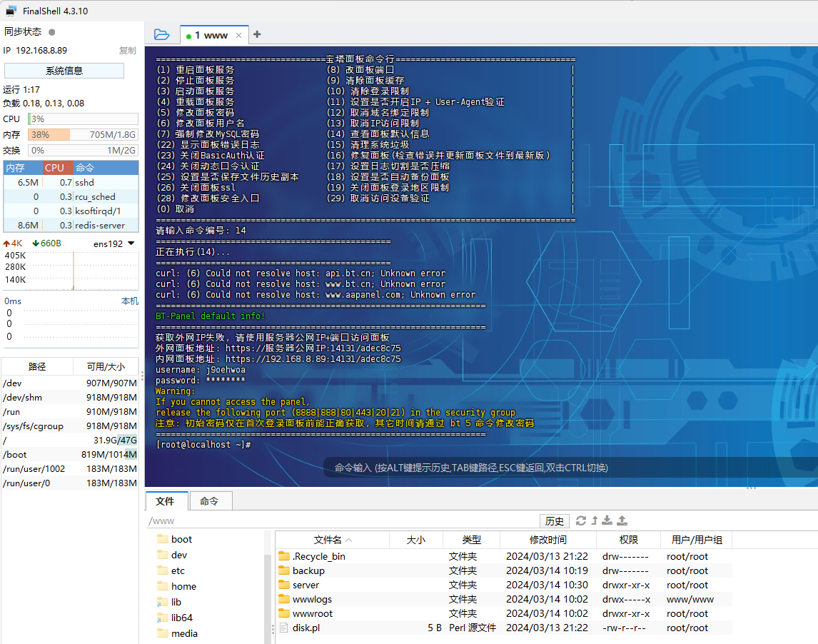The width and height of the screenshot is (818, 644).
Task: Select lib folder in directory tree
Action: tap(170, 602)
